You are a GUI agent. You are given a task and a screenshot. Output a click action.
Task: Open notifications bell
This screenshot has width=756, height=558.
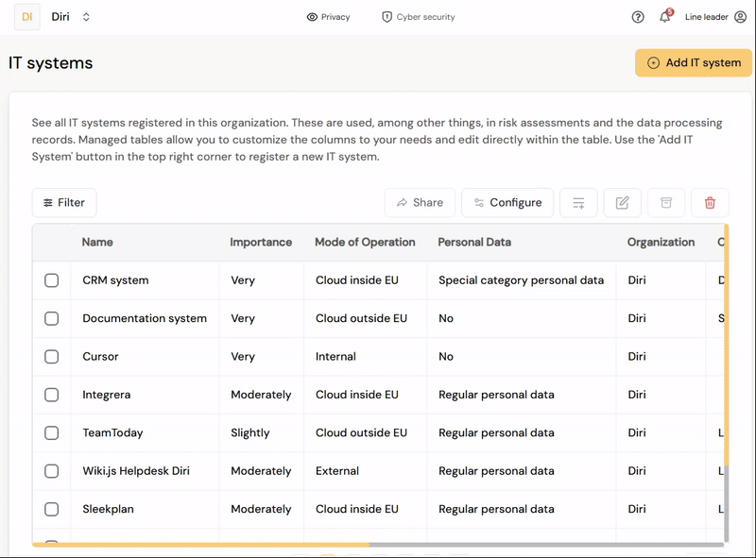point(665,17)
